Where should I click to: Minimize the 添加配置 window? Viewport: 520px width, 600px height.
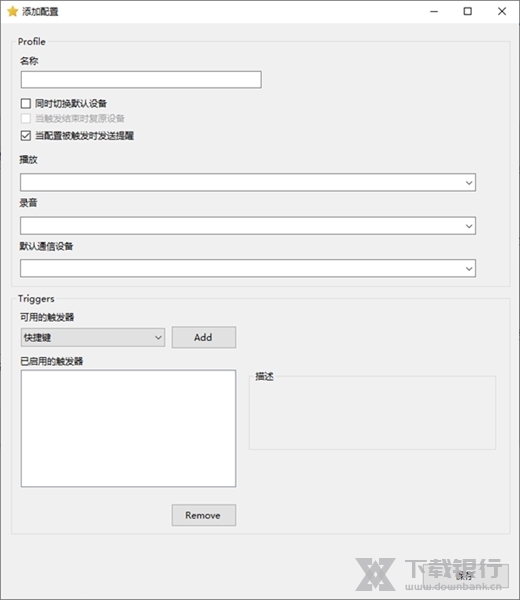434,11
